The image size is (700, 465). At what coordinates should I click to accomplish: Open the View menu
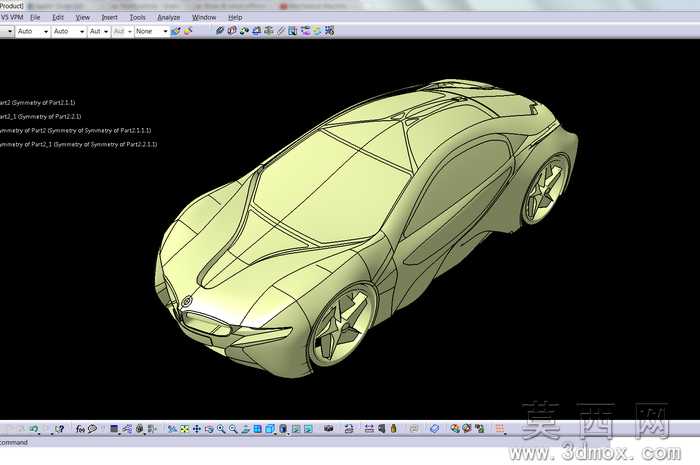pos(83,17)
